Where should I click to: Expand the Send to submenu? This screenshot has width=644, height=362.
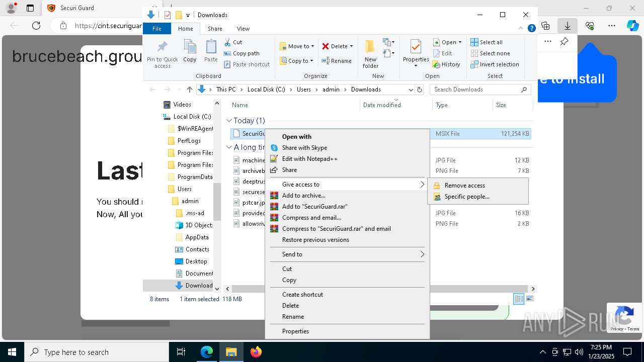coord(347,254)
